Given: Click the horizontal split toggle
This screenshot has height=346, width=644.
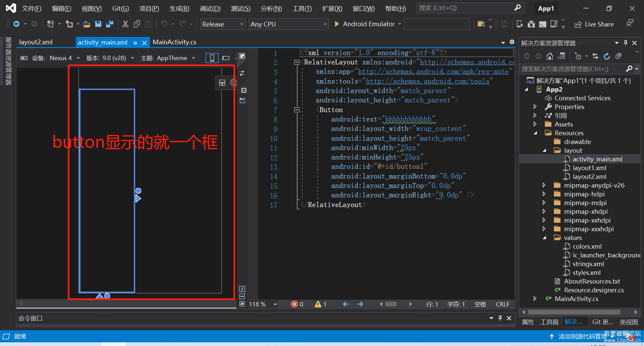Looking at the screenshot, I should [242, 296].
